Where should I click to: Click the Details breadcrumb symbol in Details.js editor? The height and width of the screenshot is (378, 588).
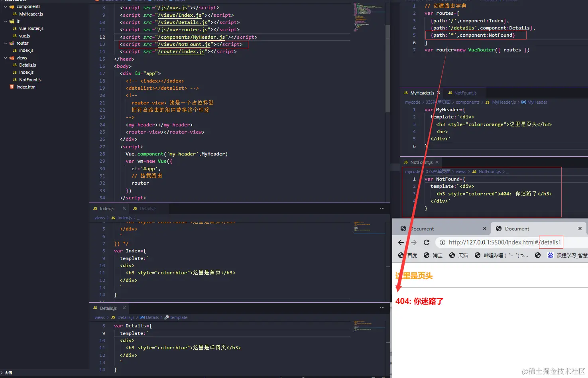152,317
